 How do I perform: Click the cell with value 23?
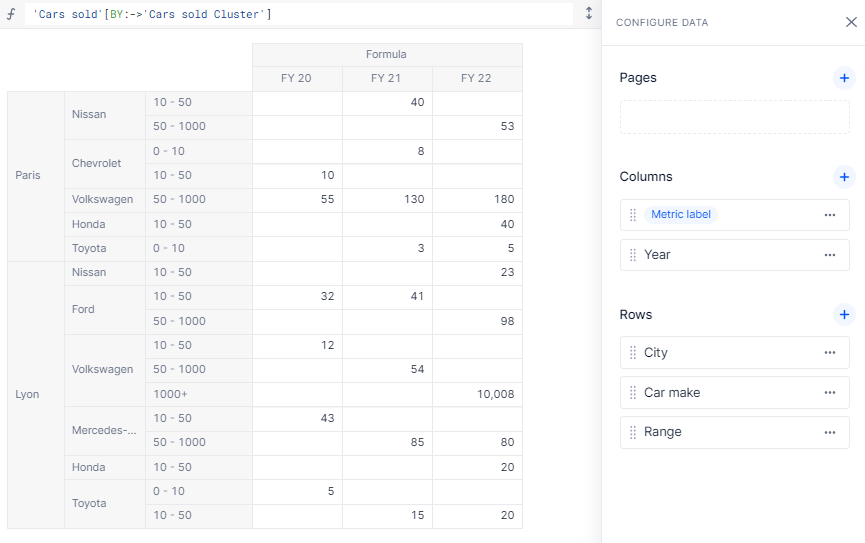pos(477,273)
